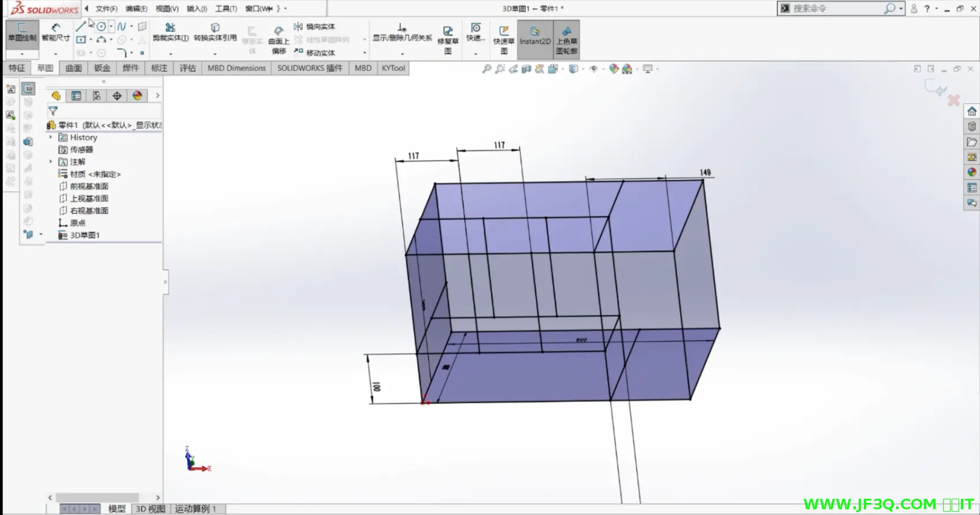
Task: Open the circle tool dropdown arrow
Action: click(112, 27)
